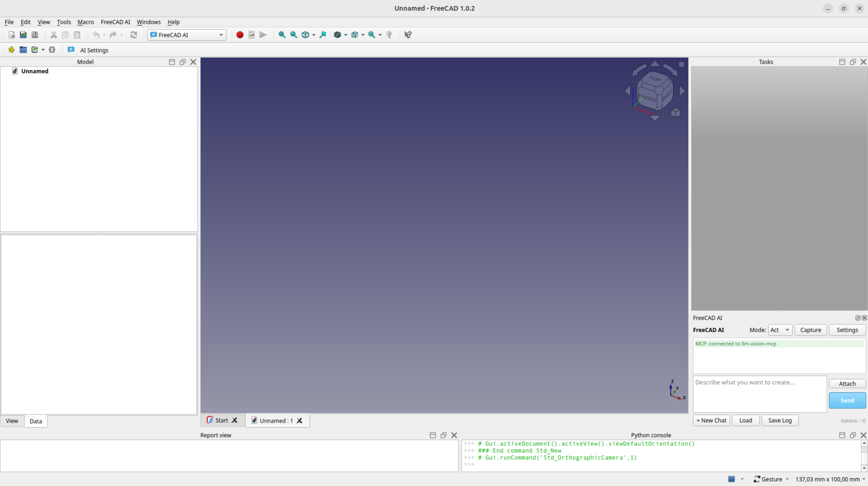Screen dimensions: 868x486
Task: Activate What's This help cursor icon
Action: pyautogui.click(x=408, y=35)
